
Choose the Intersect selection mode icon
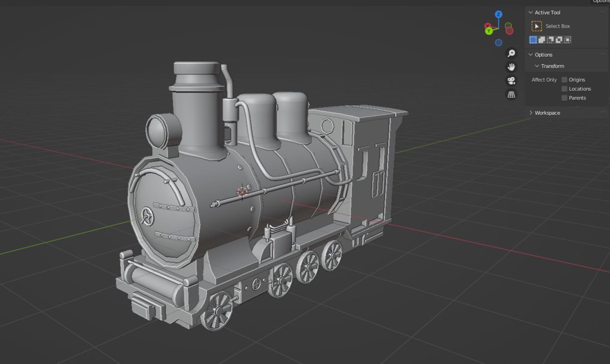click(568, 40)
